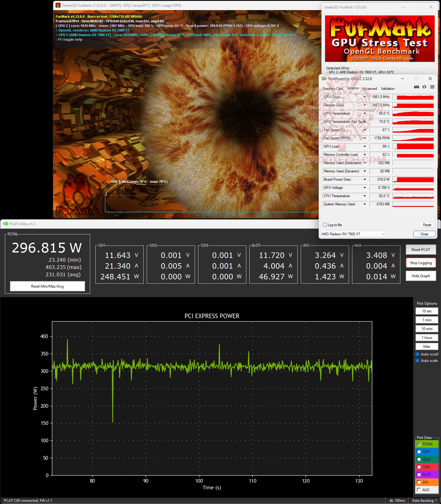The width and height of the screenshot is (441, 504).
Task: Click the 1755 RPM fan speed value
Action: click(x=380, y=138)
